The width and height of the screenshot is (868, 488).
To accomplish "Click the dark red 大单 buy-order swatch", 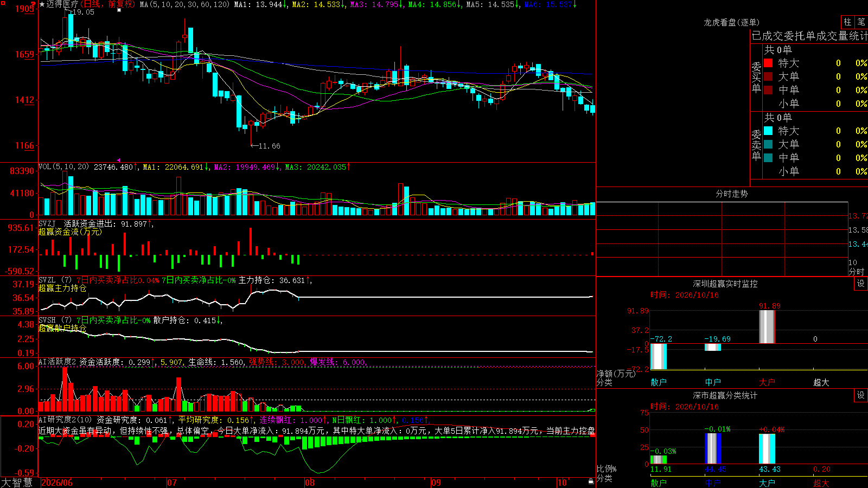I will (768, 76).
